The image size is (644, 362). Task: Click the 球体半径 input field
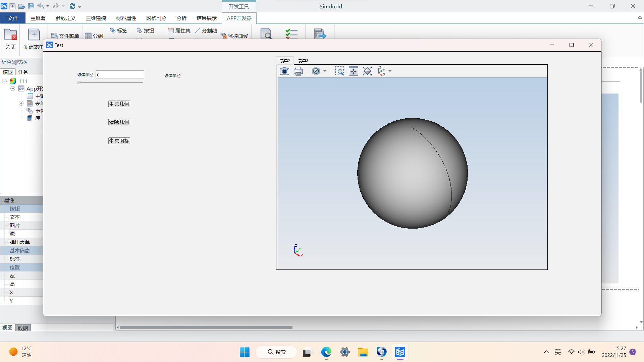[120, 74]
